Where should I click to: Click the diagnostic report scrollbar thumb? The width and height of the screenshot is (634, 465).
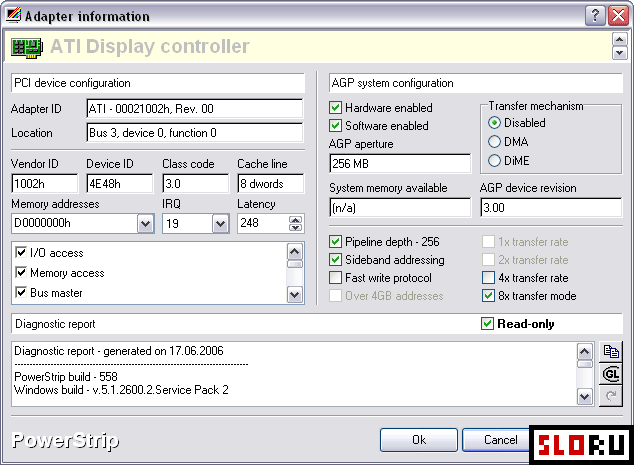tap(584, 364)
